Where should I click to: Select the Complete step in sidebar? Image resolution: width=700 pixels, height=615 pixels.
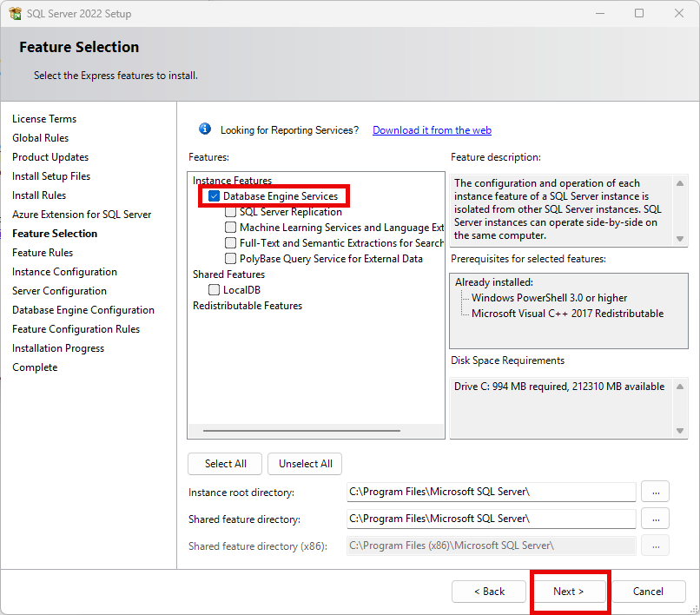pyautogui.click(x=35, y=367)
